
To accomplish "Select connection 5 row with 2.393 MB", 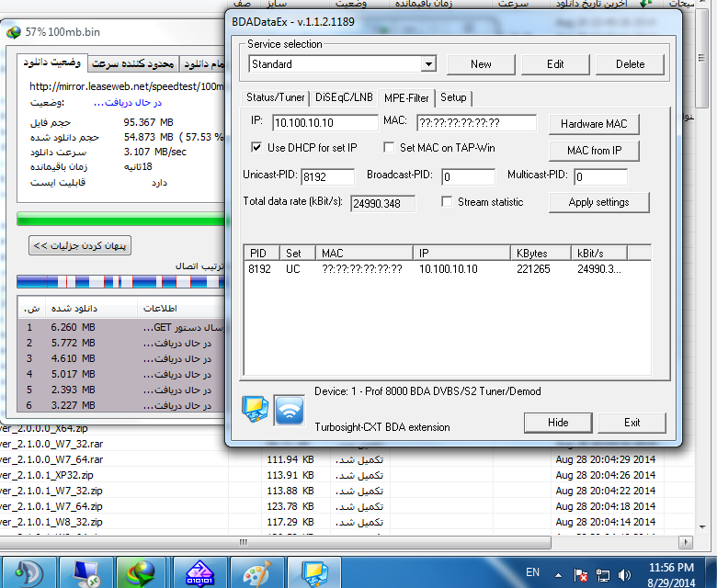I will pos(121,390).
